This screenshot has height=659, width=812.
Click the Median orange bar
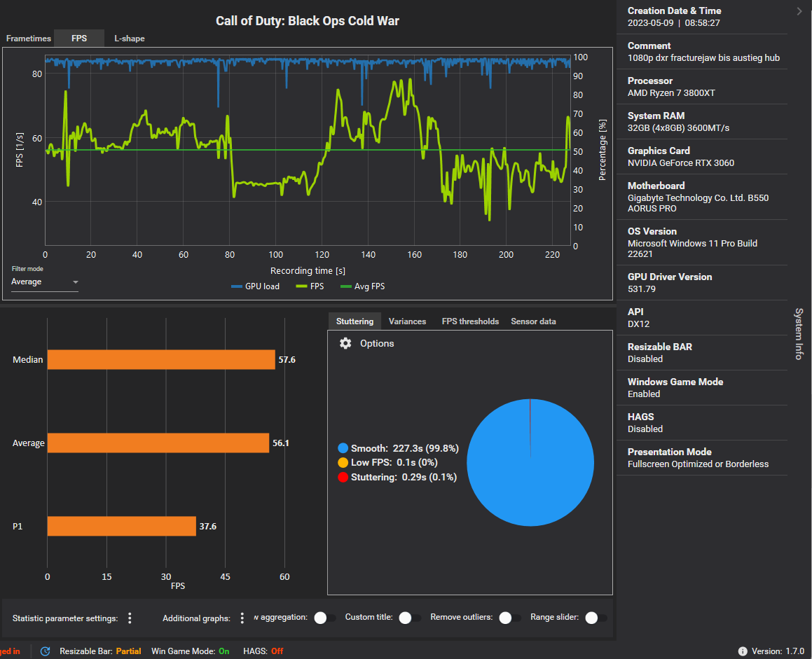coord(161,360)
